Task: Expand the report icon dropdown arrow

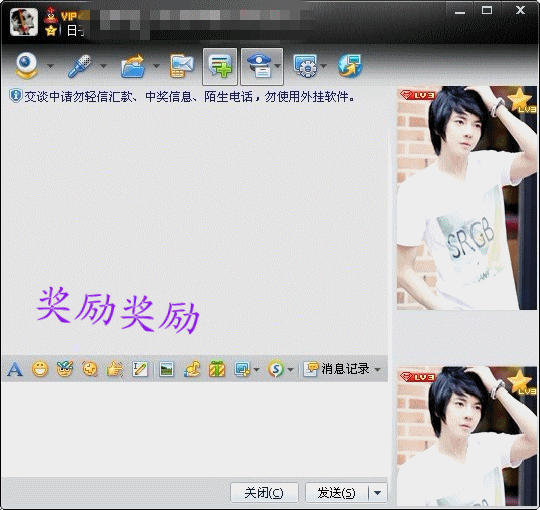Action: click(278, 65)
